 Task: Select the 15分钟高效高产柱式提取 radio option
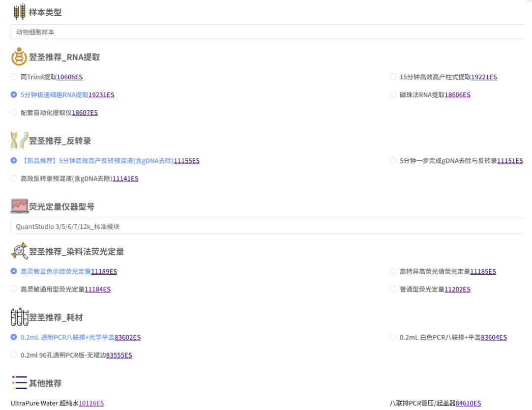pyautogui.click(x=393, y=77)
